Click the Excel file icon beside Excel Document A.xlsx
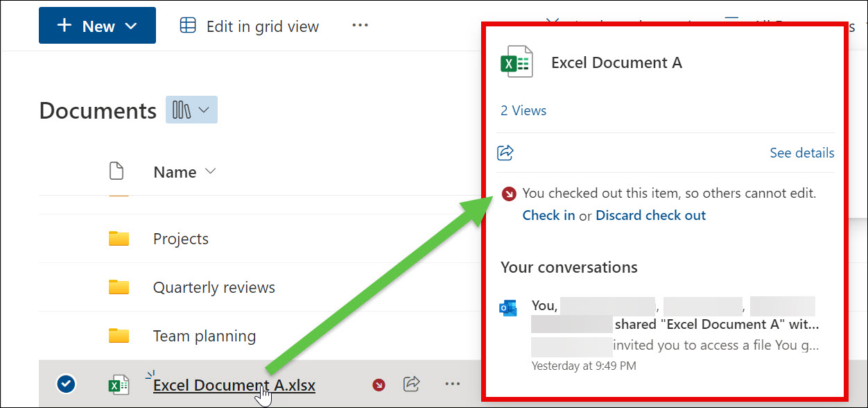868x408 pixels. point(119,384)
